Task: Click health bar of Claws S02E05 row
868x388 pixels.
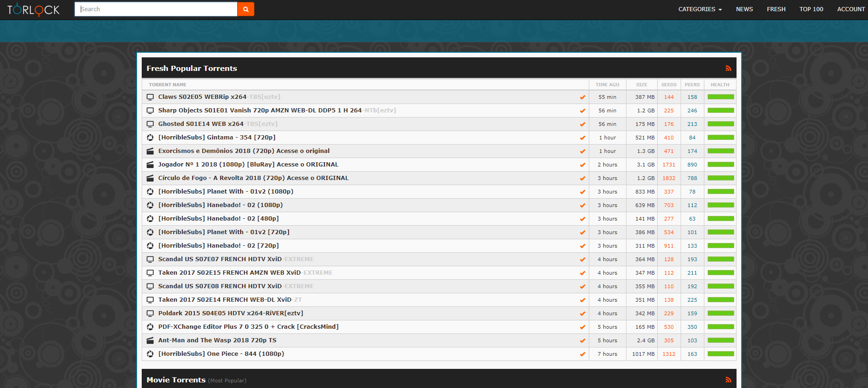Action: coord(721,97)
